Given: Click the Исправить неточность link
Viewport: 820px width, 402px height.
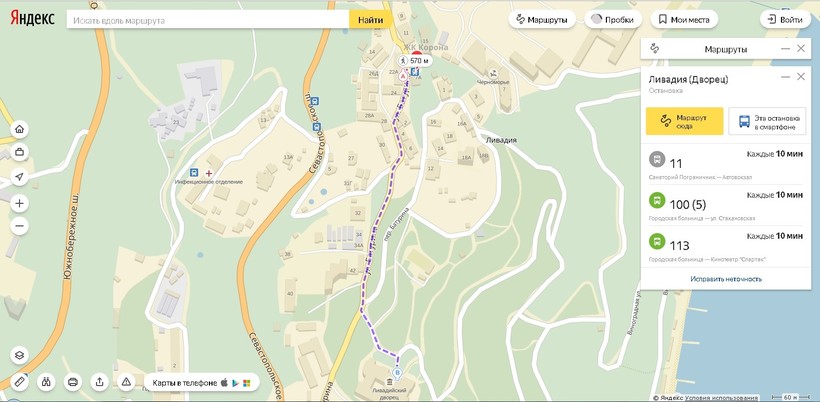Looking at the screenshot, I should pos(725,279).
